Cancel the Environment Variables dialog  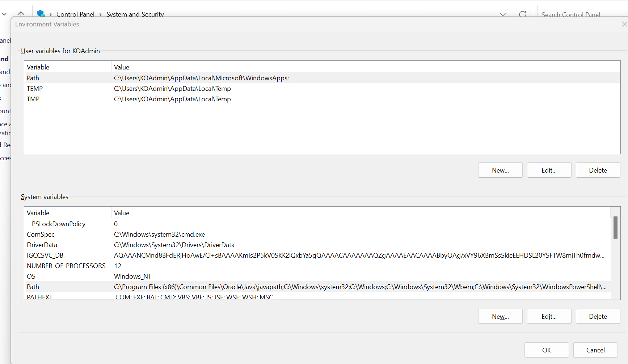tap(595, 350)
